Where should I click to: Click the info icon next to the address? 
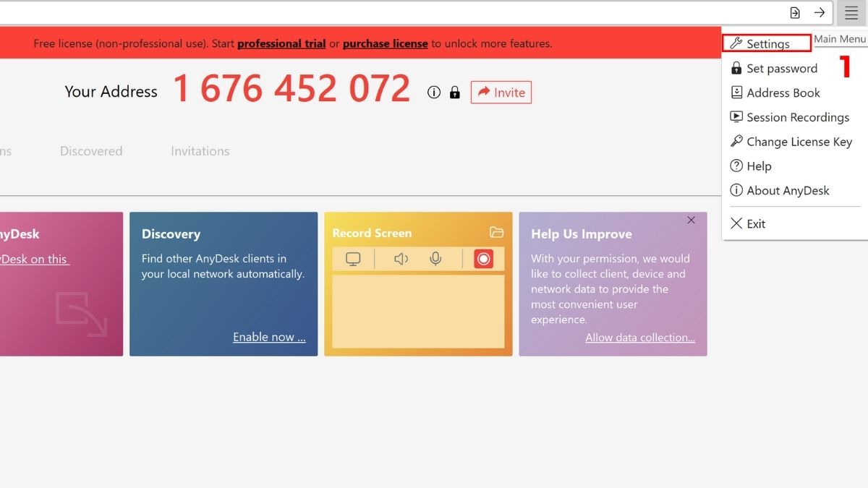pos(434,93)
